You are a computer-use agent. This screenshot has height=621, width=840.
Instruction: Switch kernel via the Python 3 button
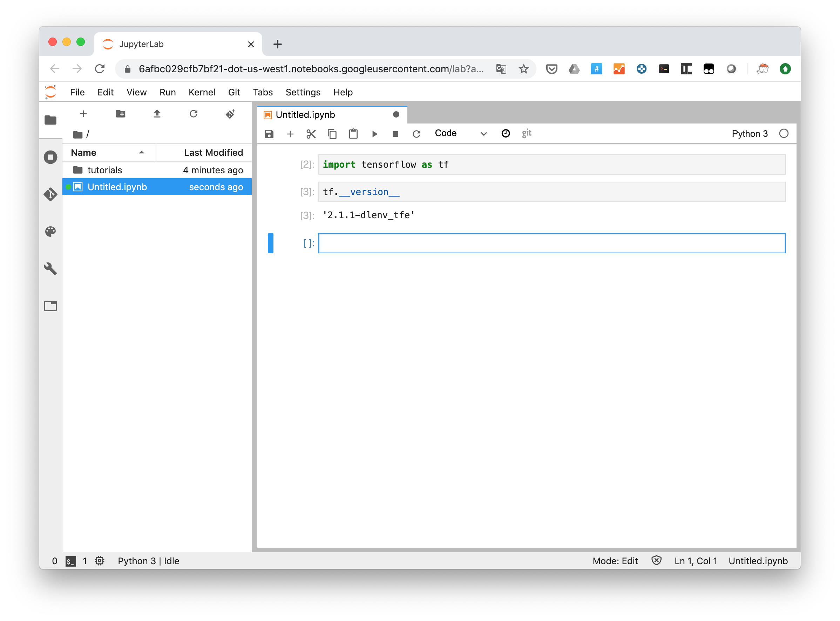750,134
